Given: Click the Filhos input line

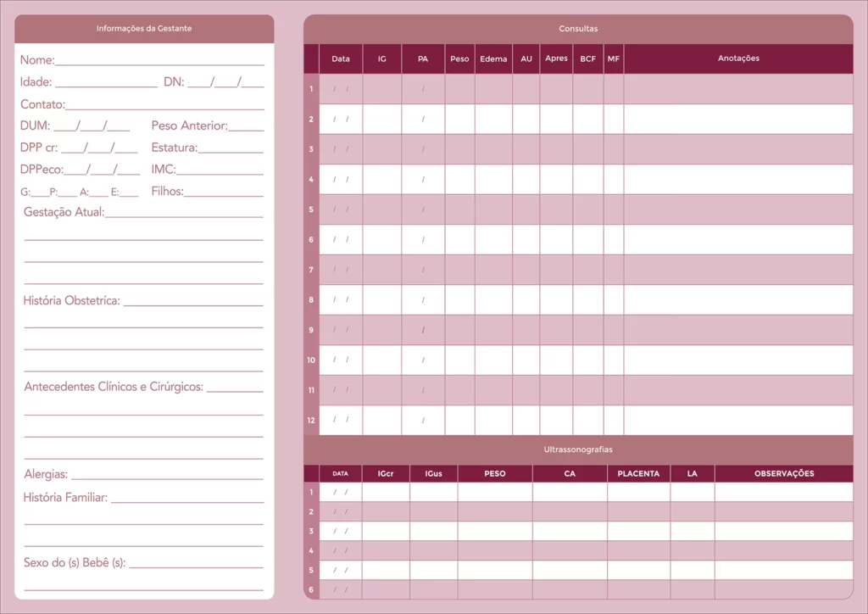Looking at the screenshot, I should click(224, 192).
